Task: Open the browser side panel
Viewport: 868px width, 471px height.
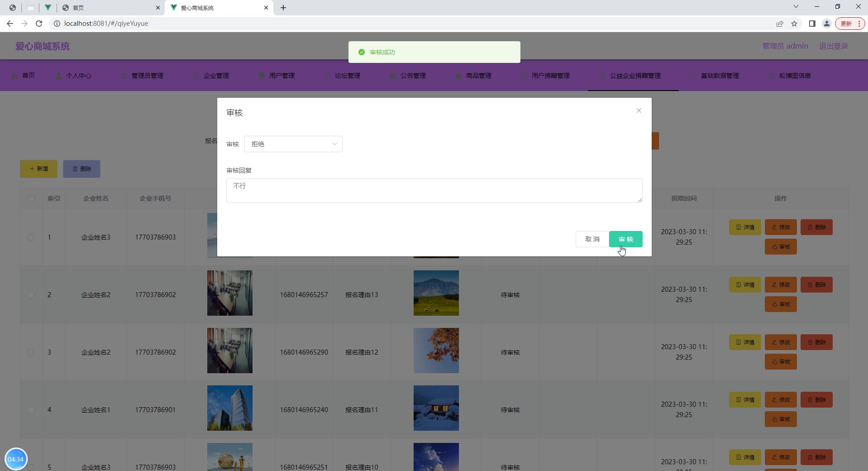Action: (812, 24)
